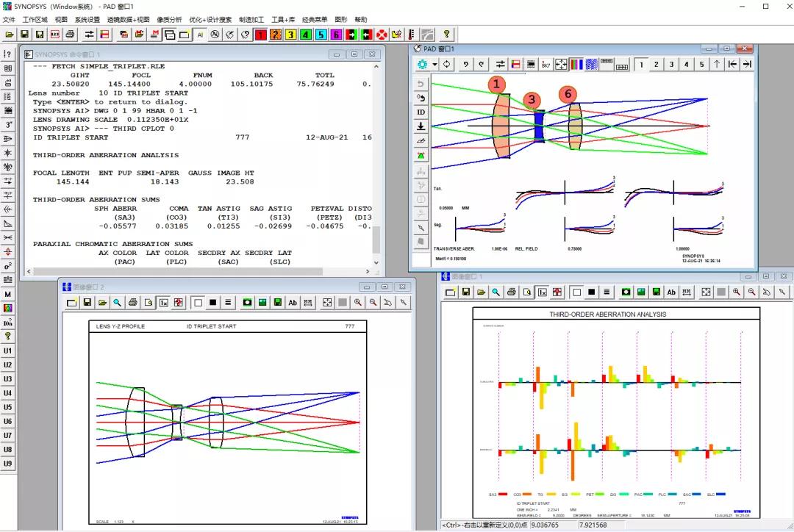Click the open file icon in main toolbar
Screen dimensions: 794x532
pyautogui.click(x=9, y=35)
